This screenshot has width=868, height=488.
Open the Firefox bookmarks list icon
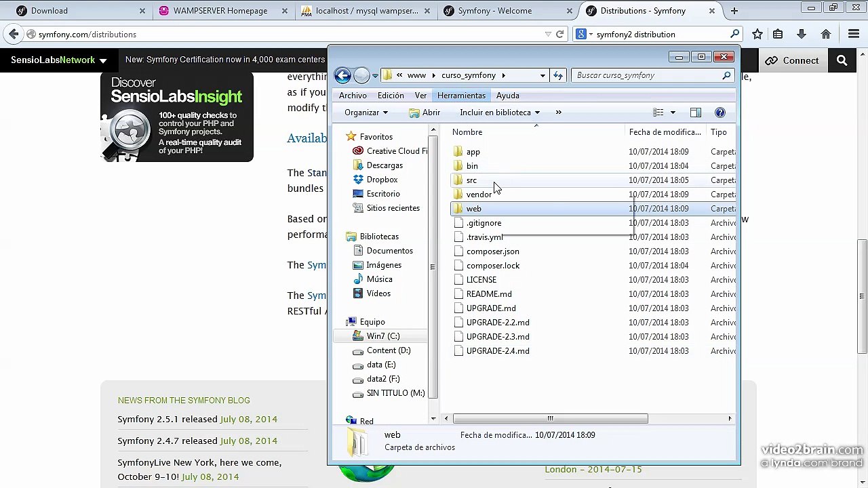tap(778, 34)
